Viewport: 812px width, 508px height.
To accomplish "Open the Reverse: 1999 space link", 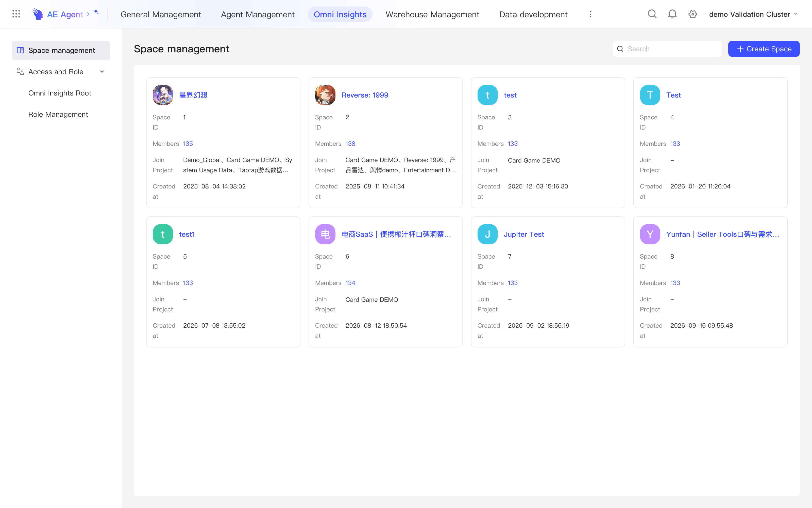I will pos(365,95).
